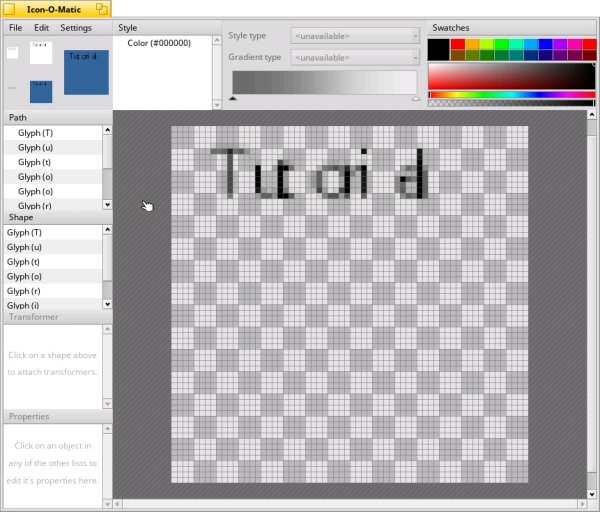Screen dimensions: 600x512
Task: Pick the red swatch in Swatches
Action: click(x=458, y=44)
